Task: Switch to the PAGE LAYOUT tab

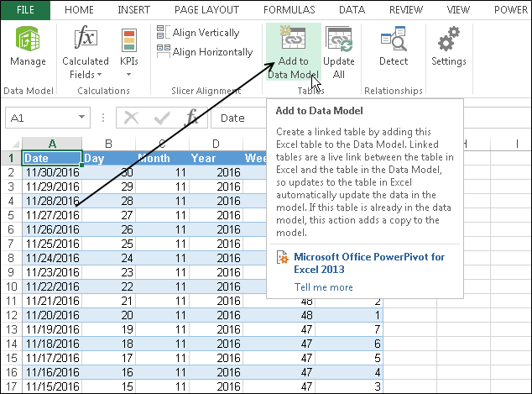Action: tap(206, 10)
